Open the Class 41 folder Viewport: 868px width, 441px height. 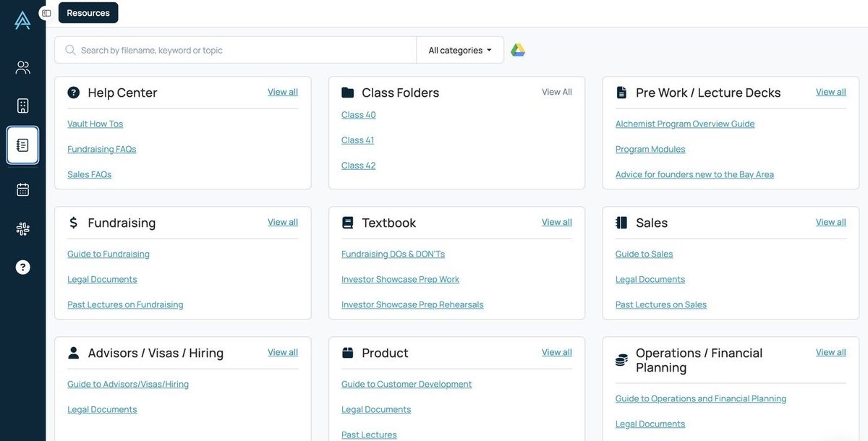tap(358, 140)
